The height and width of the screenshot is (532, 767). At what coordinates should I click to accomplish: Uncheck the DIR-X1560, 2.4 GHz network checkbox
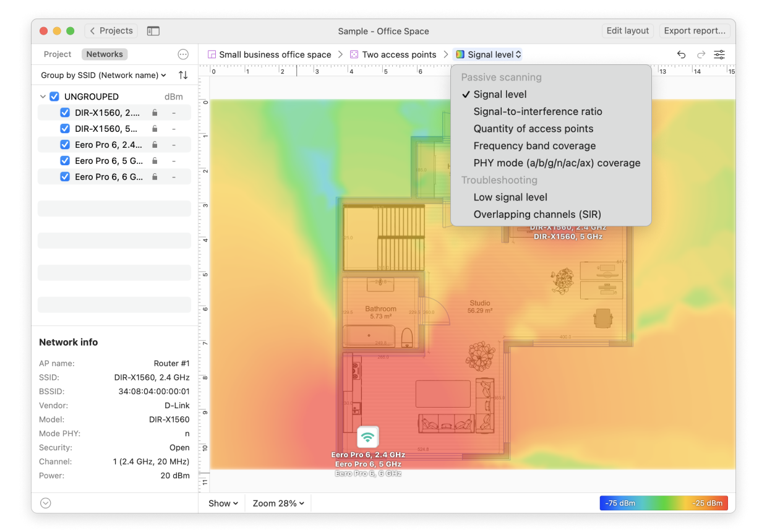(65, 113)
